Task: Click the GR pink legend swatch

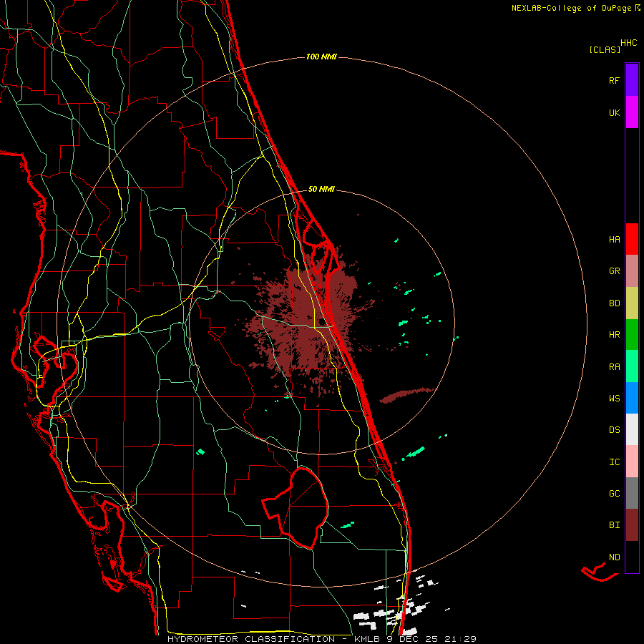Action: click(632, 271)
